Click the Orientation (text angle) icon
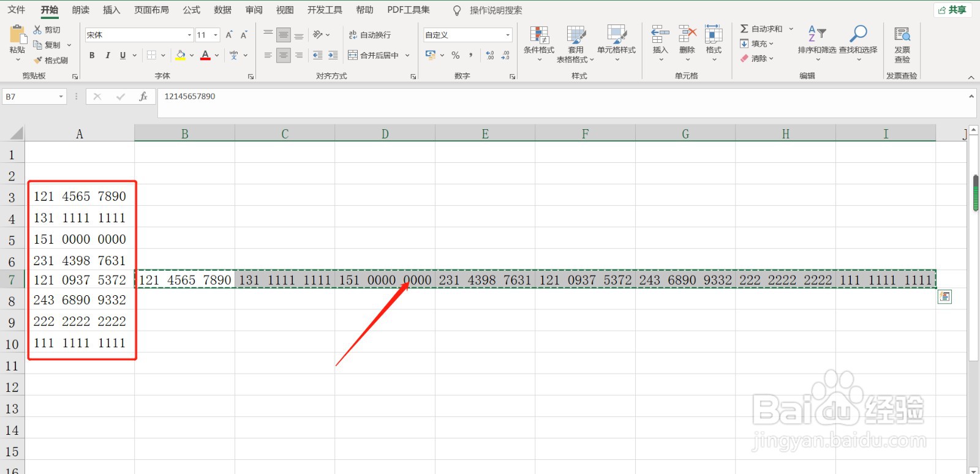 pos(317,35)
